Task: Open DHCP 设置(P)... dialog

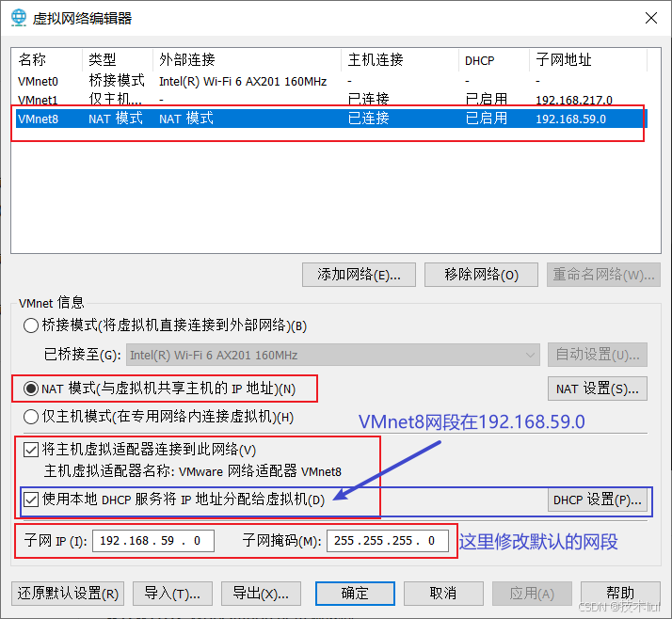Action: [x=598, y=500]
